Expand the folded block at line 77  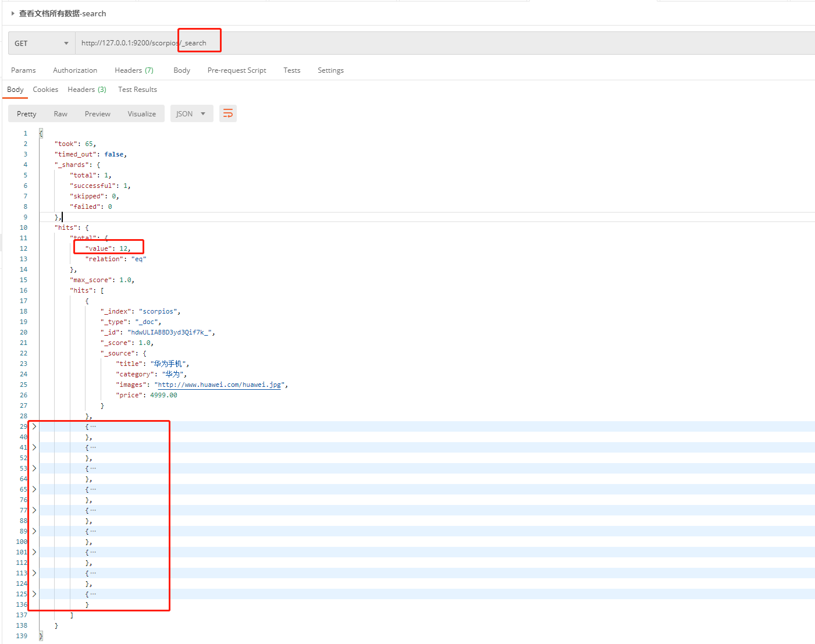coord(34,510)
